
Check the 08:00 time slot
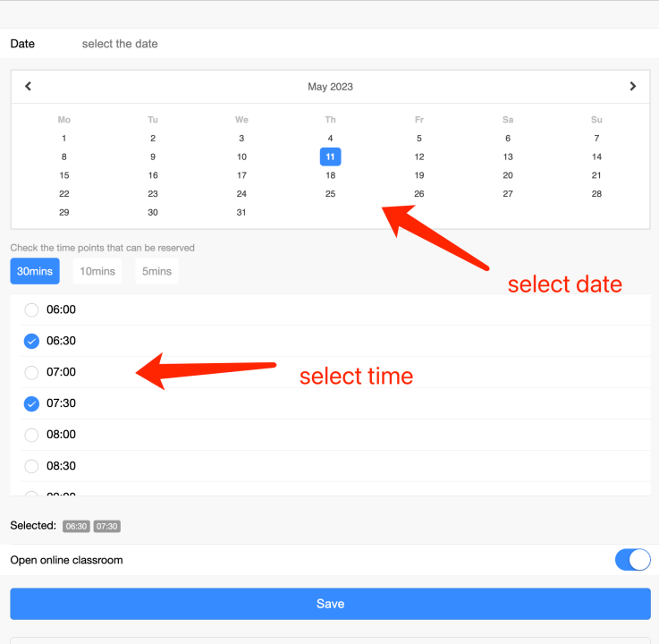[x=31, y=435]
